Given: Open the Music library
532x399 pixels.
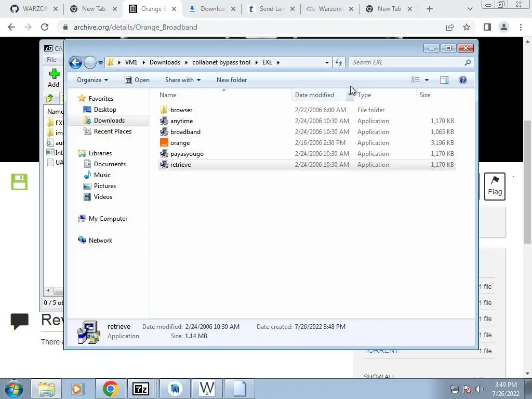Looking at the screenshot, I should (x=102, y=175).
